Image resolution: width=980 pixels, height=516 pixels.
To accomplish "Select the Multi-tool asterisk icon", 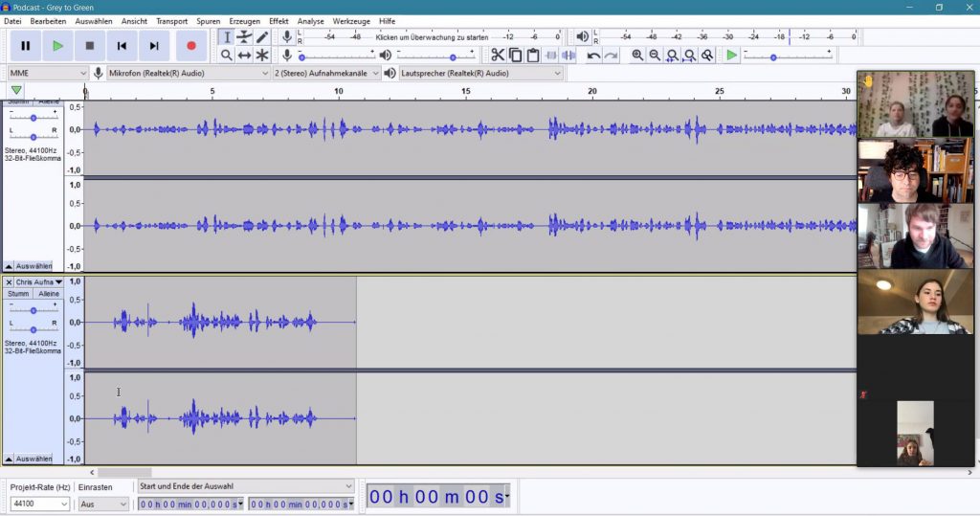I will [x=262, y=56].
